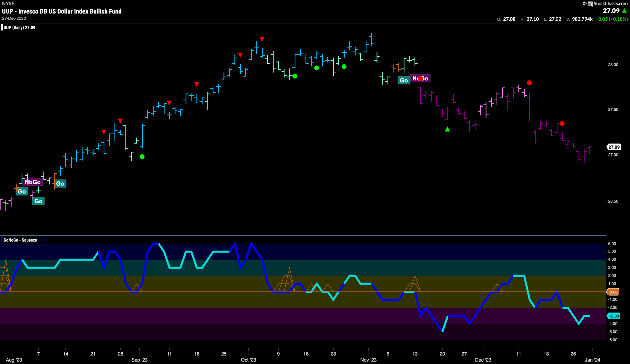Click the 27.09 current price tag on the price axis
The height and width of the screenshot is (364, 630).
pos(614,147)
